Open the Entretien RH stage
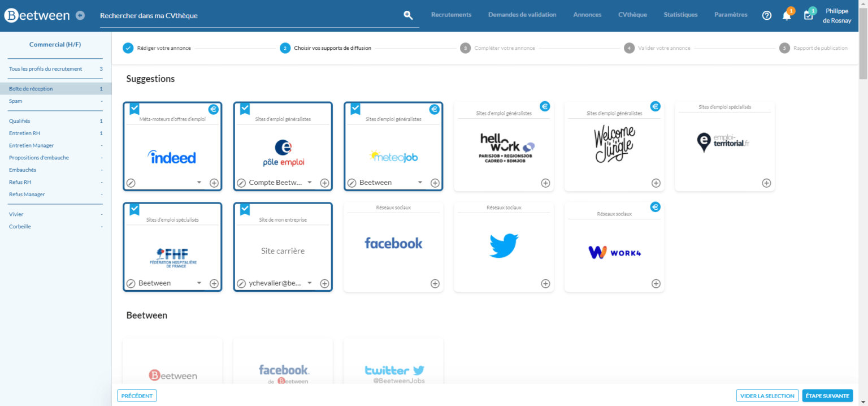This screenshot has height=406, width=868. coord(56,133)
